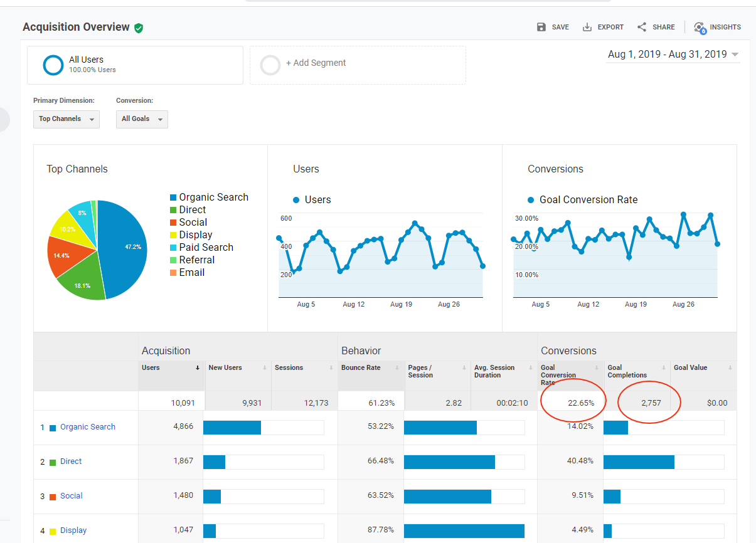756x543 pixels.
Task: Click avg session duration 00:02:10
Action: [513, 403]
